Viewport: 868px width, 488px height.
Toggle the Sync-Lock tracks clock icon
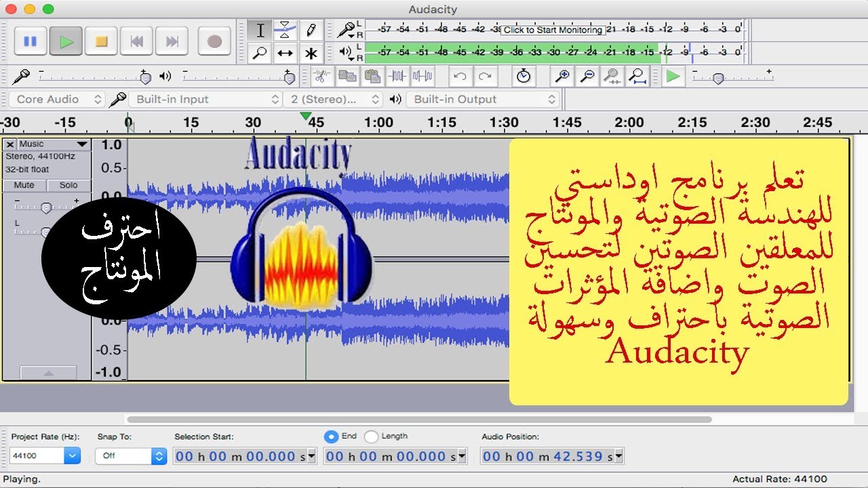(x=524, y=76)
